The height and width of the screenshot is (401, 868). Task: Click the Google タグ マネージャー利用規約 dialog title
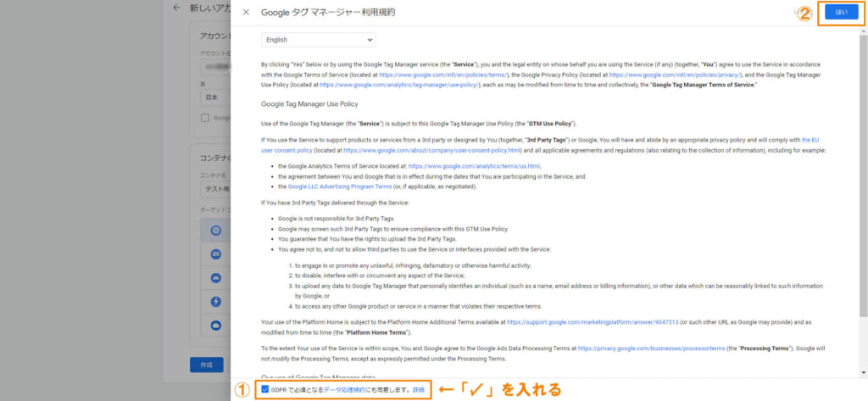[x=328, y=12]
